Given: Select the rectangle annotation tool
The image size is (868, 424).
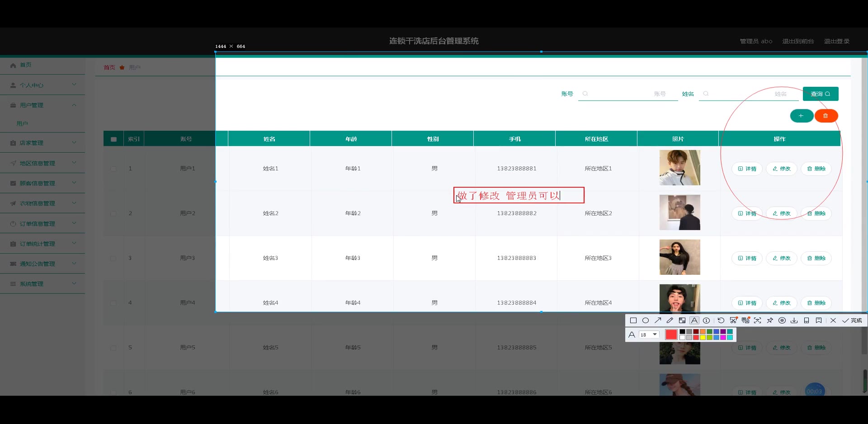Looking at the screenshot, I should pos(633,320).
